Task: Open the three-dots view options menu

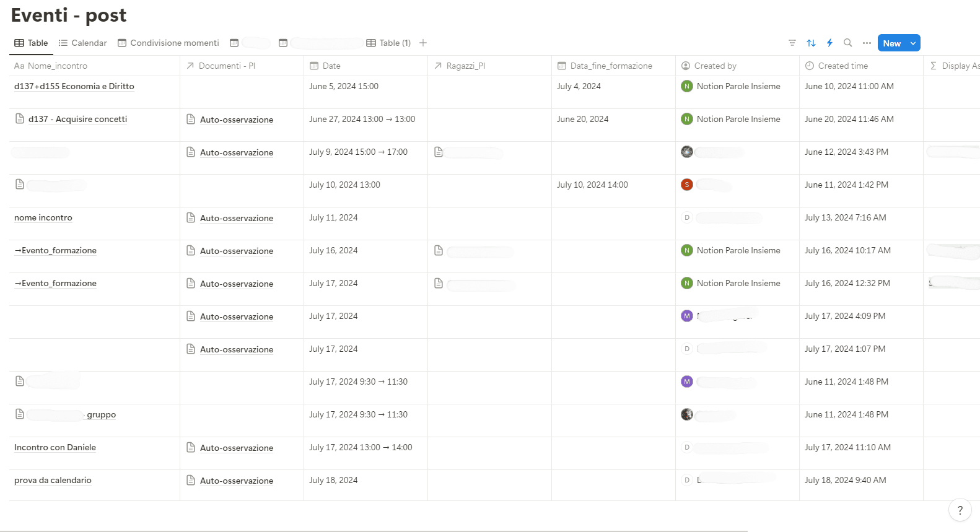Action: coord(867,43)
